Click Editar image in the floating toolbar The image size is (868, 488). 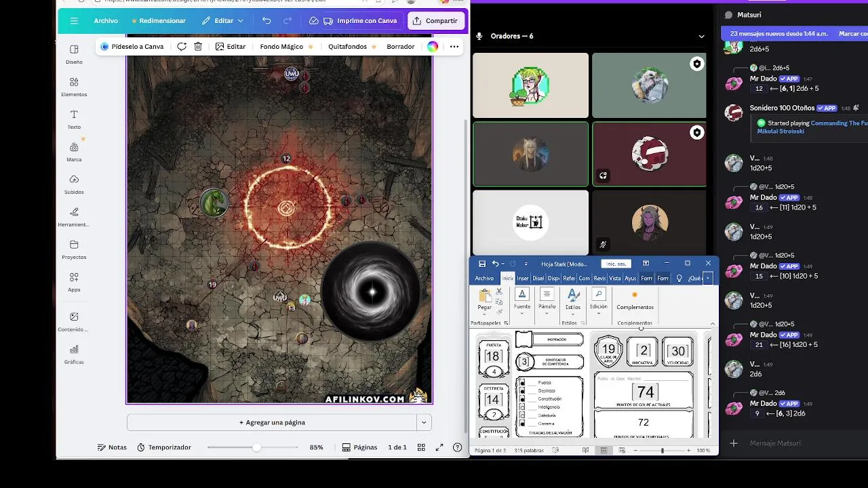pyautogui.click(x=231, y=47)
